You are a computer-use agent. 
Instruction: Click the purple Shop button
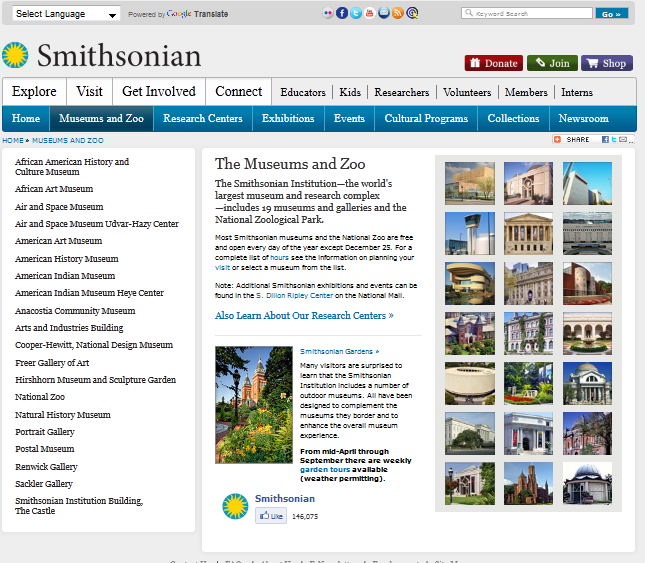click(x=607, y=63)
